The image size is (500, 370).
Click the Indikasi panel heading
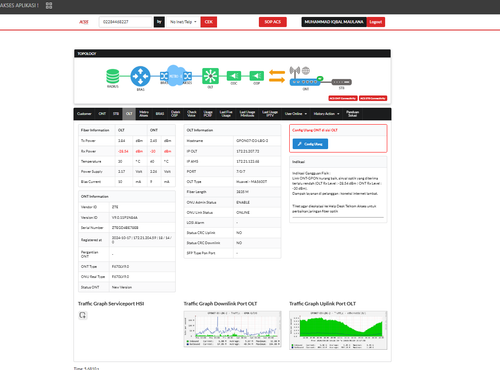click(298, 162)
